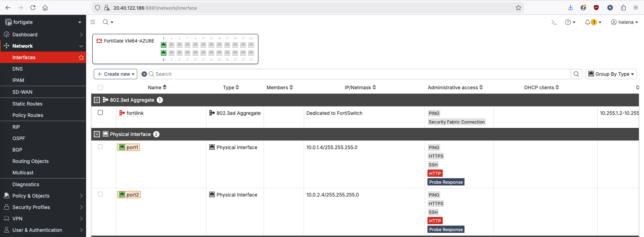Screen dimensions: 644x237
Task: Toggle the hamburger sidebar menu icon
Action: 93,22
